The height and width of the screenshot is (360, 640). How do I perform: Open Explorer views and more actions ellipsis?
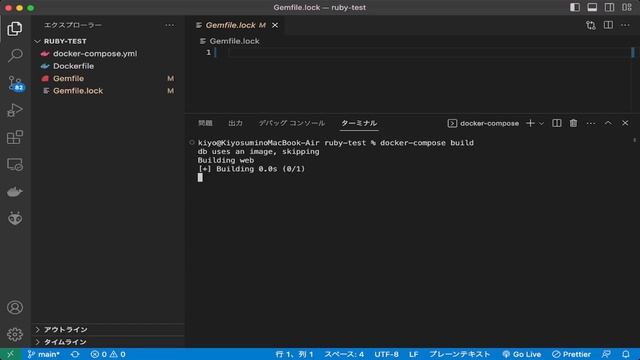170,25
